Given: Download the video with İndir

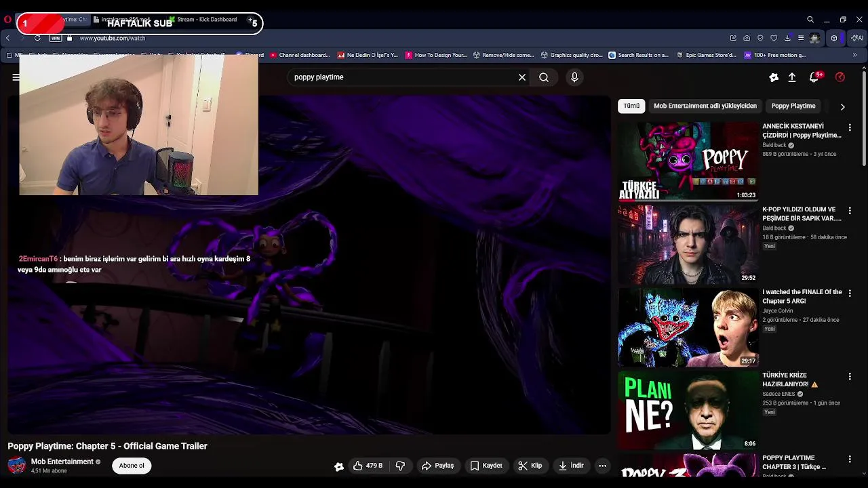Looking at the screenshot, I should point(570,466).
